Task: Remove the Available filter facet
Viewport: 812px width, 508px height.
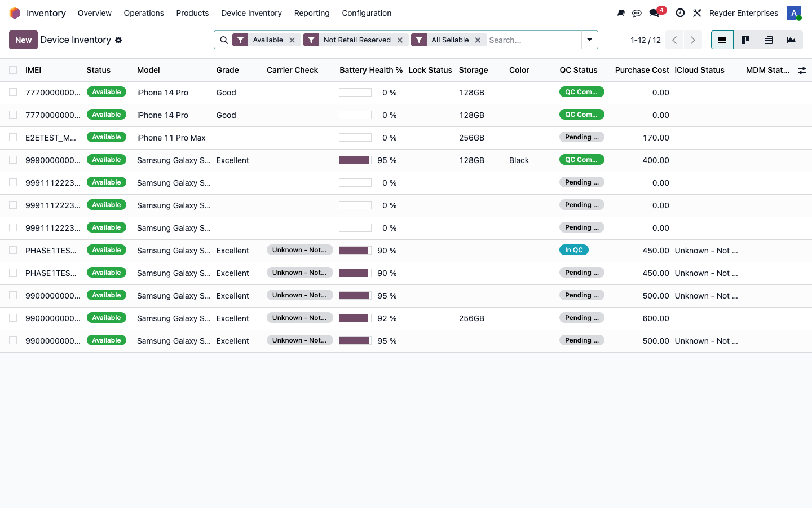Action: 292,40
